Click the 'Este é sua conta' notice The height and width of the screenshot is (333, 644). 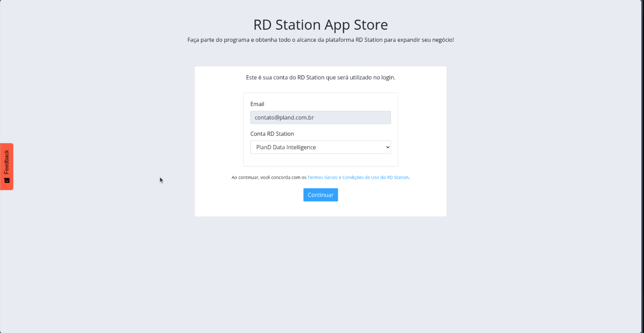point(320,77)
